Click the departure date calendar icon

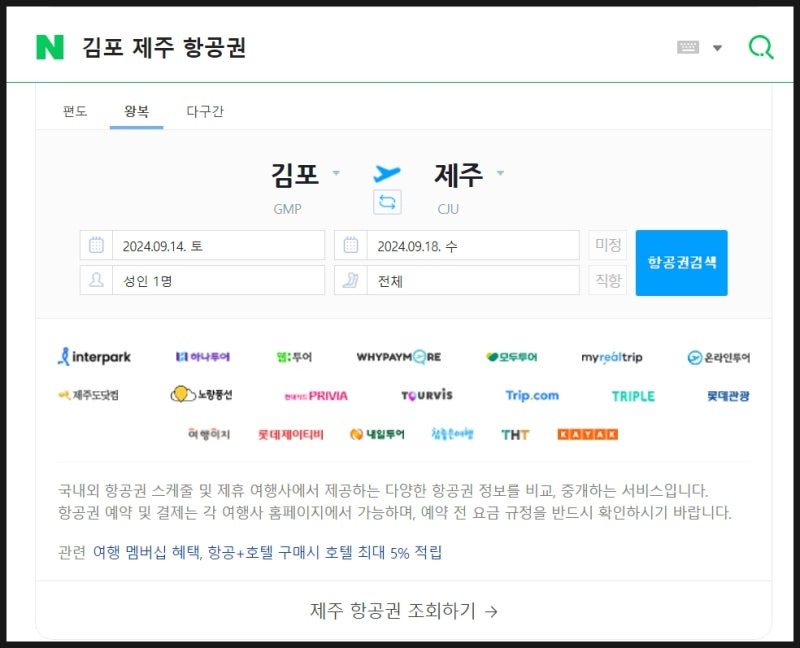click(x=96, y=245)
